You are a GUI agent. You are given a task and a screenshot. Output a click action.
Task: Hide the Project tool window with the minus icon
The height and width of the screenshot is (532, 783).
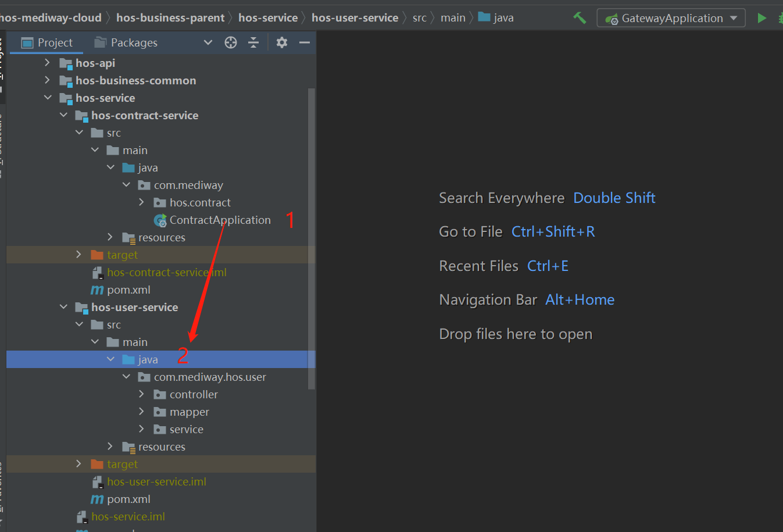click(x=305, y=42)
